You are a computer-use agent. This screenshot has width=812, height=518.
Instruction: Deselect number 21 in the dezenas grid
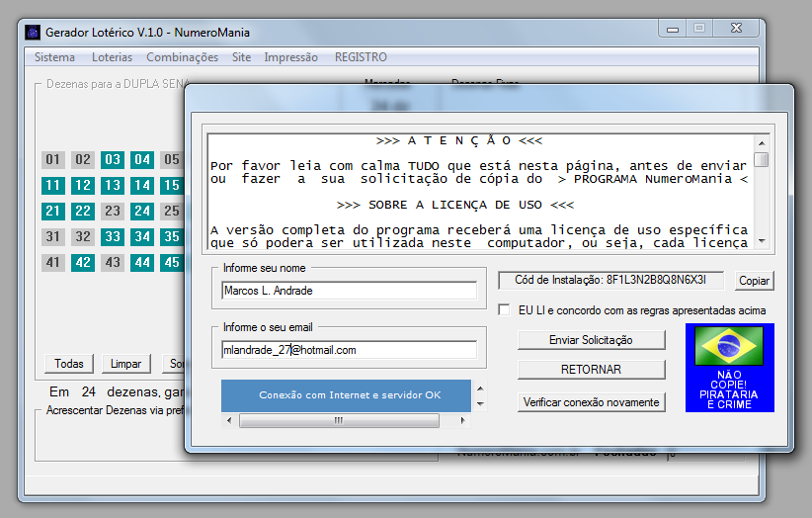53,211
